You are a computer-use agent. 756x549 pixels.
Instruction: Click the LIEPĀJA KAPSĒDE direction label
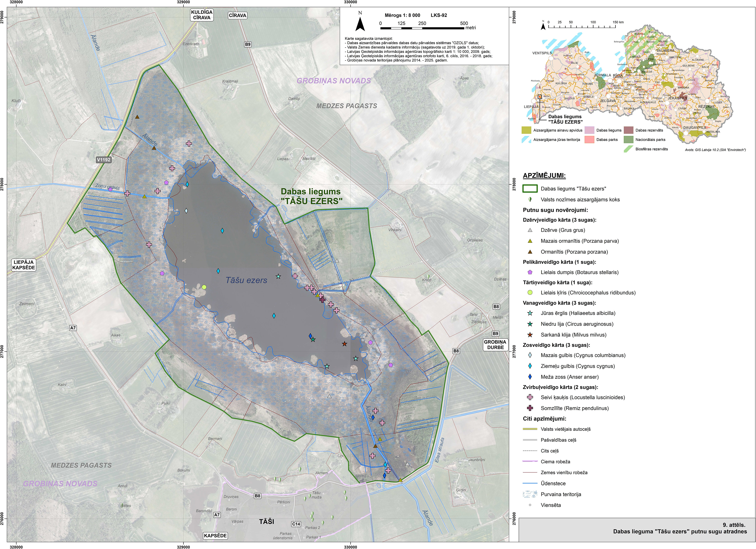[24, 265]
